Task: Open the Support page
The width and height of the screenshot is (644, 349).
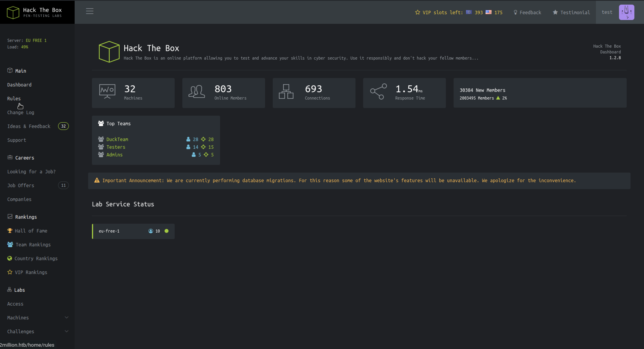Action: pos(17,140)
